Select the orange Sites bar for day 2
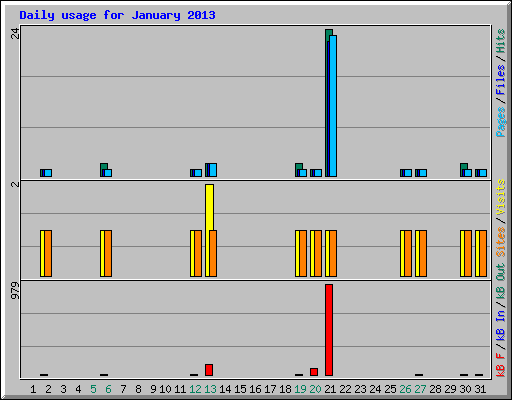The height and width of the screenshot is (400, 512). tap(48, 253)
